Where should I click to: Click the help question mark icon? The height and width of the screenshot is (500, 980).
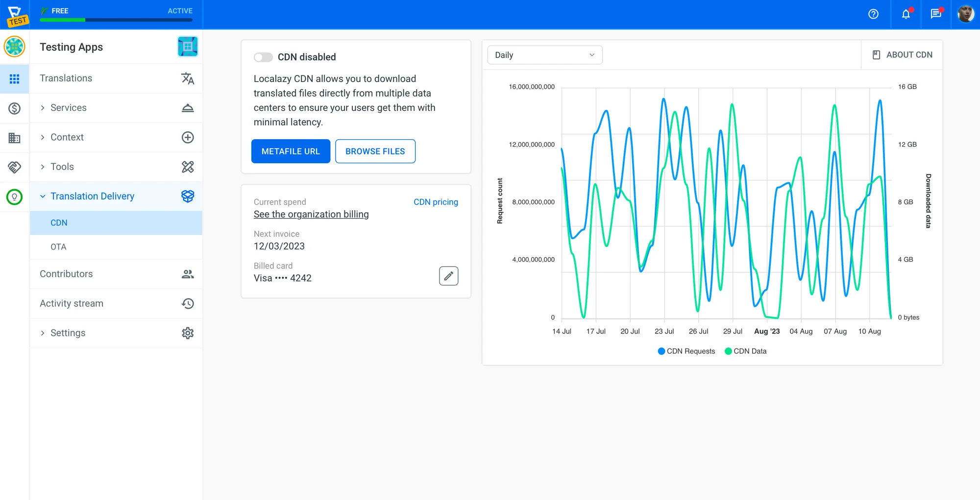point(873,14)
